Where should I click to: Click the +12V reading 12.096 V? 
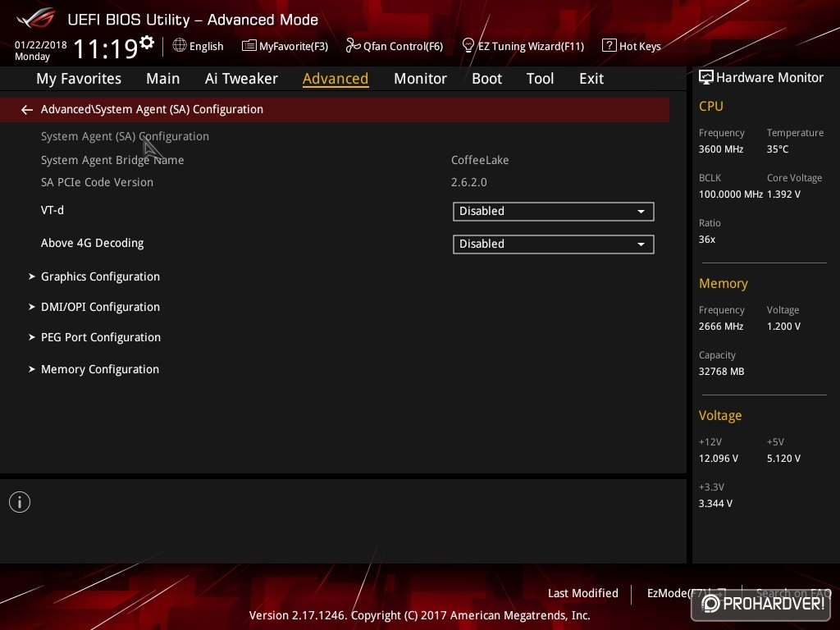[719, 459]
